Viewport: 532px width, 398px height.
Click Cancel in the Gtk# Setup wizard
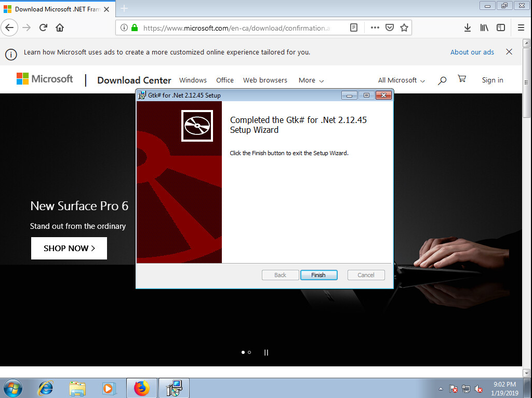(x=366, y=275)
